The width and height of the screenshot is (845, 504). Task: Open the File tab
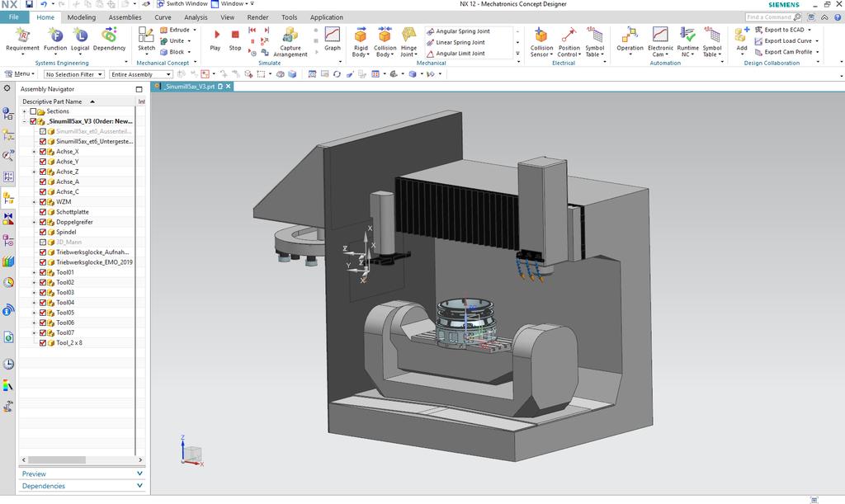click(14, 17)
